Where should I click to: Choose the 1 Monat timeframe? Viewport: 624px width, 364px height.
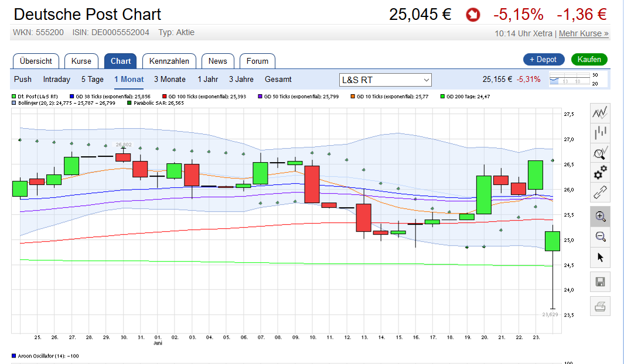pos(129,79)
